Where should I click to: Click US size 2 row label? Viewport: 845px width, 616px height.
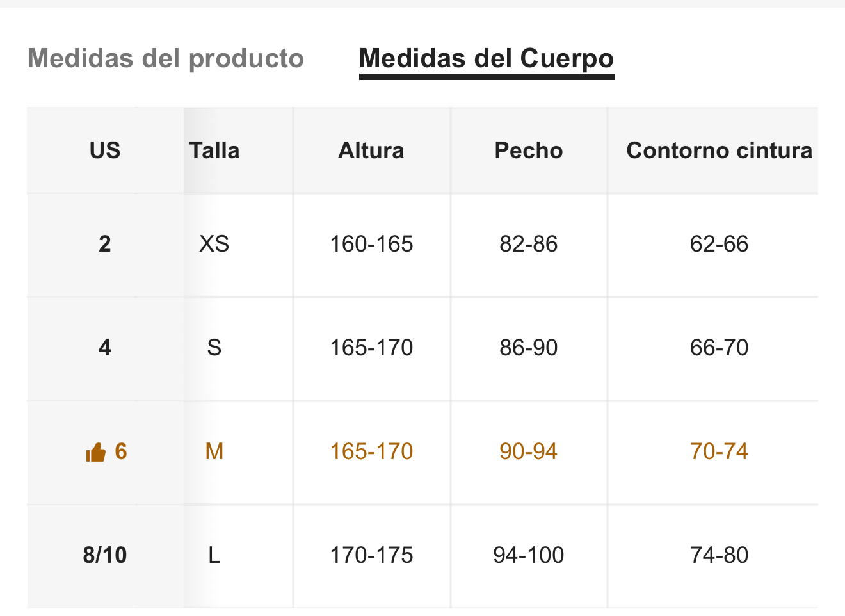105,244
